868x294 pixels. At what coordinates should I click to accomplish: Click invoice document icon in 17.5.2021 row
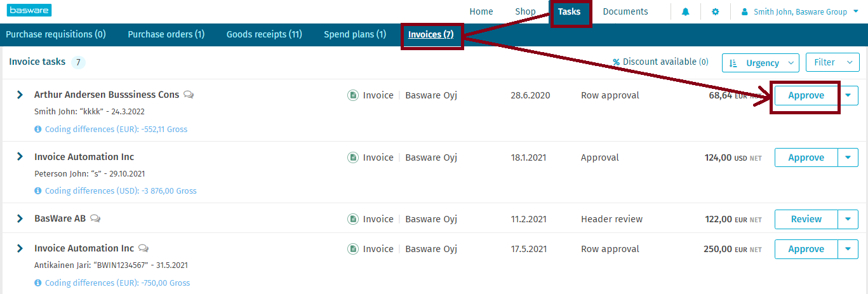[353, 249]
